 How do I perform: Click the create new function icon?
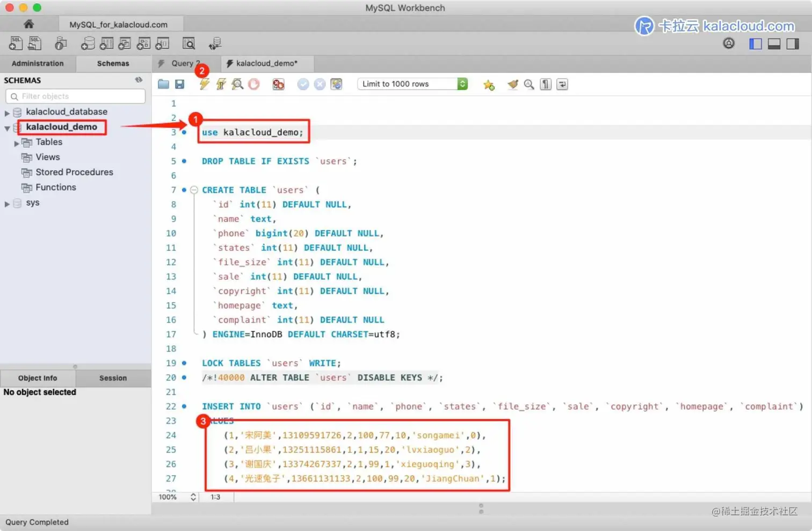[162, 43]
